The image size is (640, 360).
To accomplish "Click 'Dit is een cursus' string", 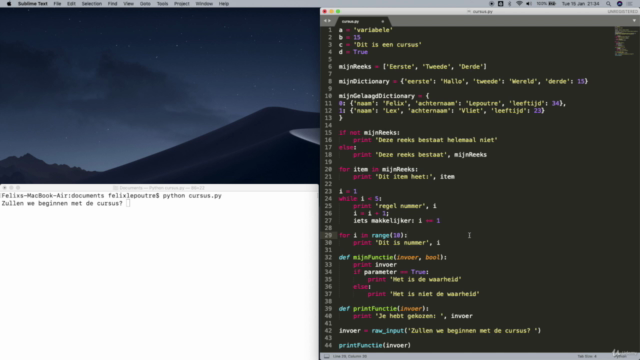I will pyautogui.click(x=387, y=45).
